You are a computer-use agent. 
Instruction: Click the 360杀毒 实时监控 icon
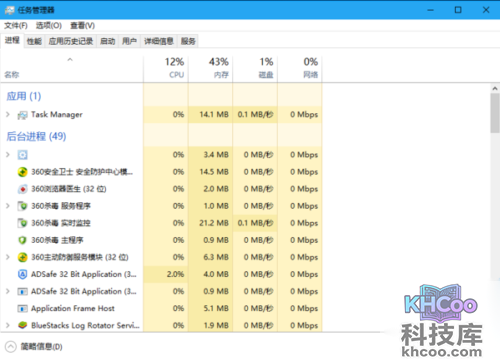(22, 223)
